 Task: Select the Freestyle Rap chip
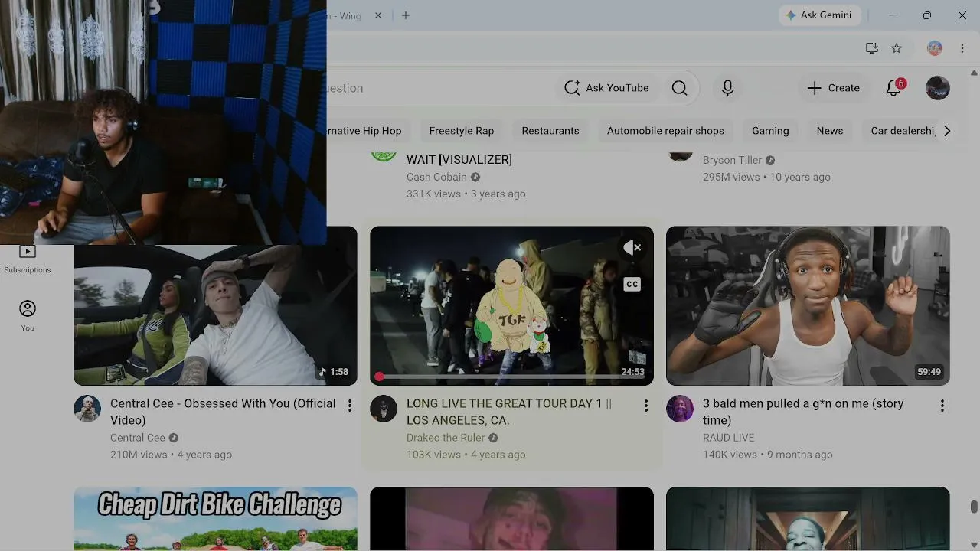[462, 131]
